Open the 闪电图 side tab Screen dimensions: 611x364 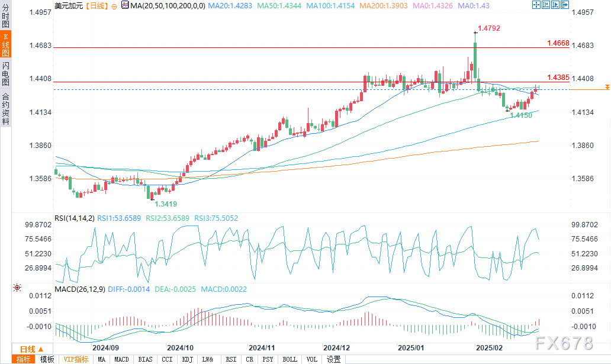5,74
